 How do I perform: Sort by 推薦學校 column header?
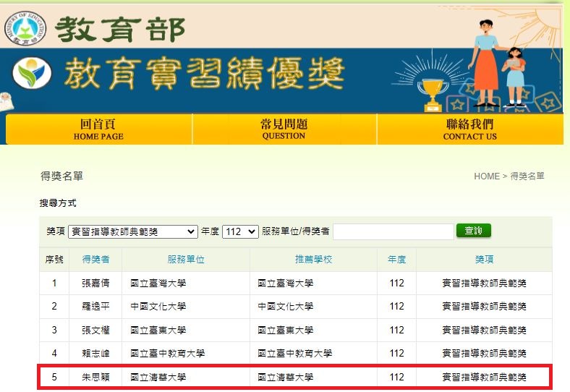(313, 259)
